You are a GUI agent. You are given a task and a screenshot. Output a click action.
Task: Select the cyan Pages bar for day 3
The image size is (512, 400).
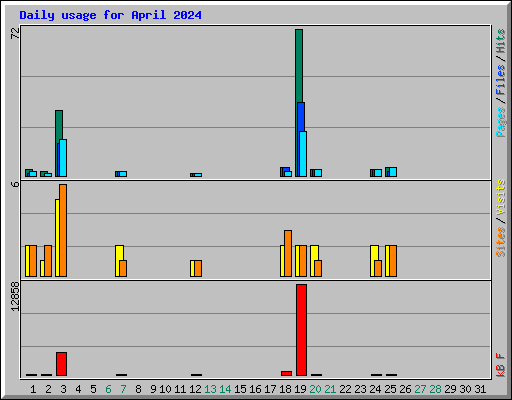click(x=63, y=158)
